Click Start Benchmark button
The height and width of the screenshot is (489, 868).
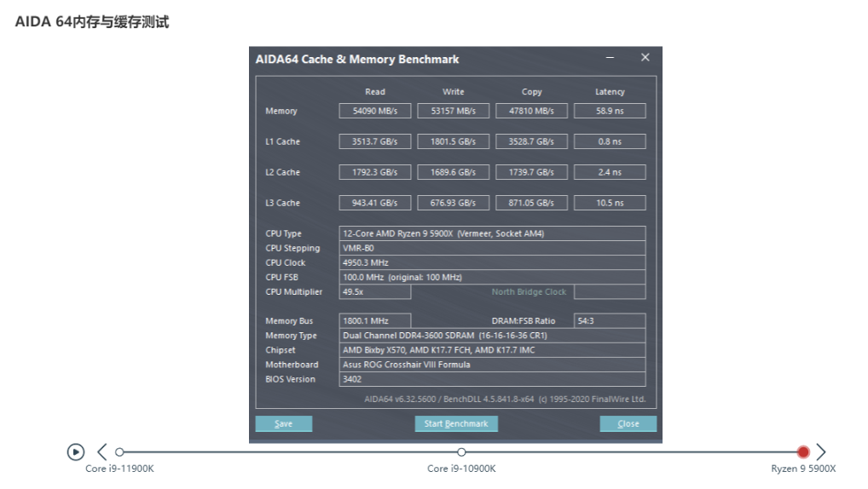[x=456, y=423]
